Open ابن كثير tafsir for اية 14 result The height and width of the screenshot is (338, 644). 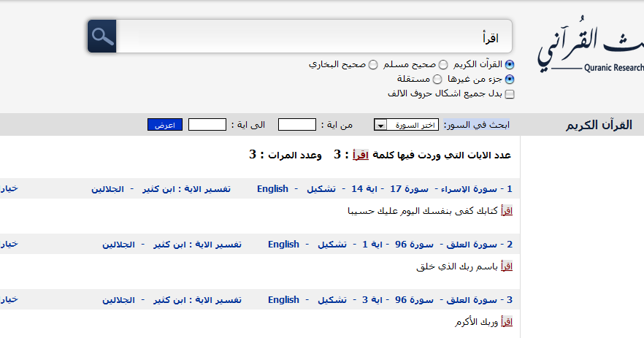[158, 189]
